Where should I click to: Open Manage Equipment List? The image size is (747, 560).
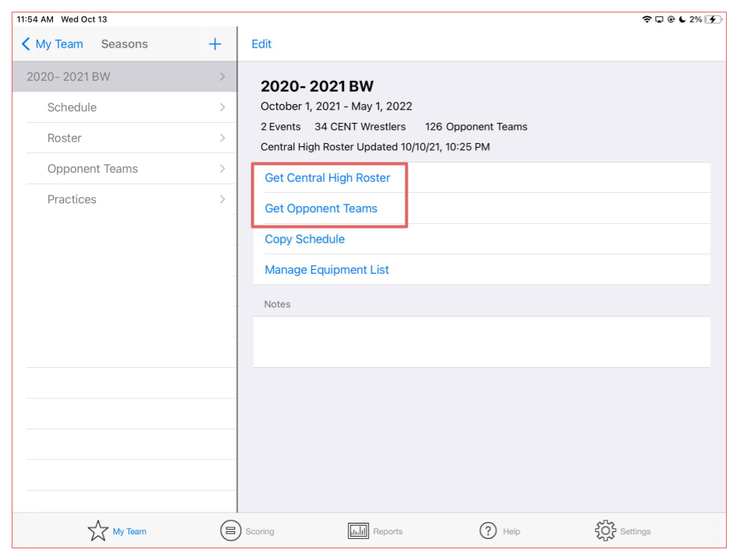click(327, 270)
